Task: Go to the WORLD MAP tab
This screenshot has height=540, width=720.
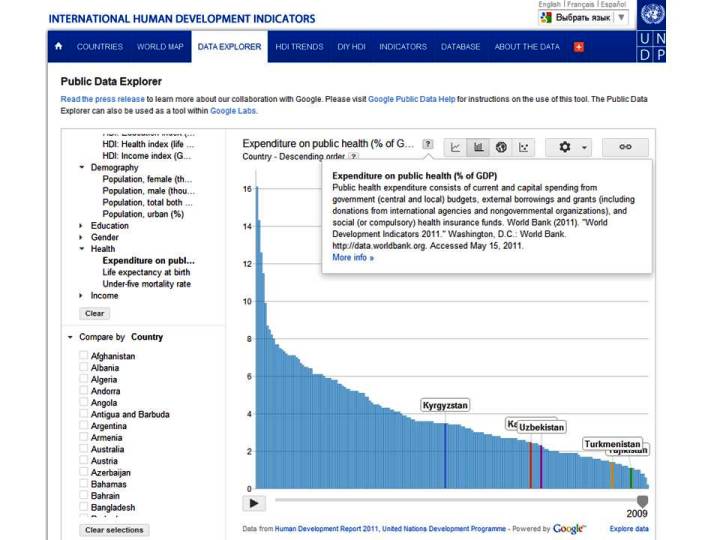Action: coord(160,47)
